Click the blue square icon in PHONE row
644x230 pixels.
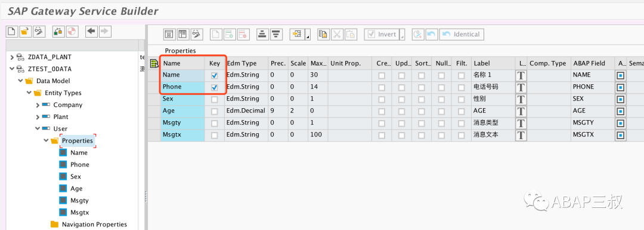[x=621, y=87]
